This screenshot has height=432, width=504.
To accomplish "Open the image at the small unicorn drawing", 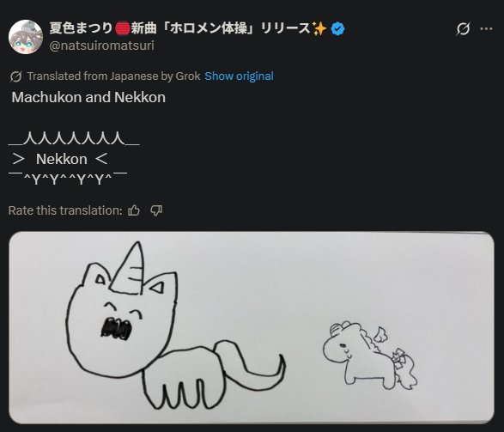I will pyautogui.click(x=370, y=355).
